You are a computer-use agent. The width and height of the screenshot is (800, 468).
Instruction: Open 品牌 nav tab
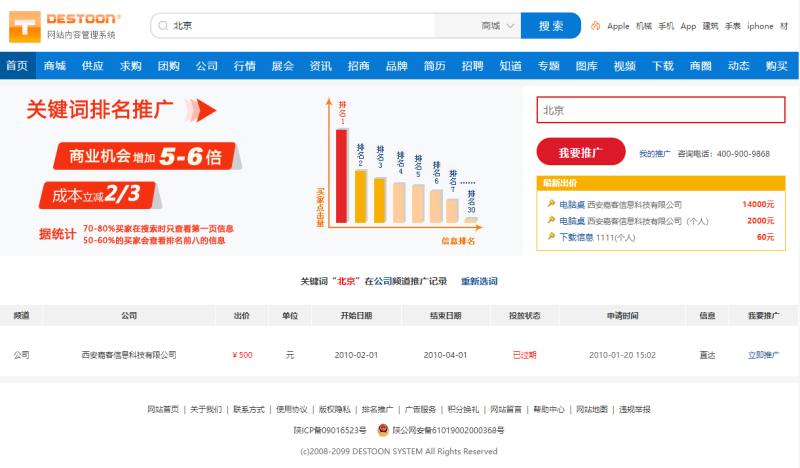(x=396, y=65)
